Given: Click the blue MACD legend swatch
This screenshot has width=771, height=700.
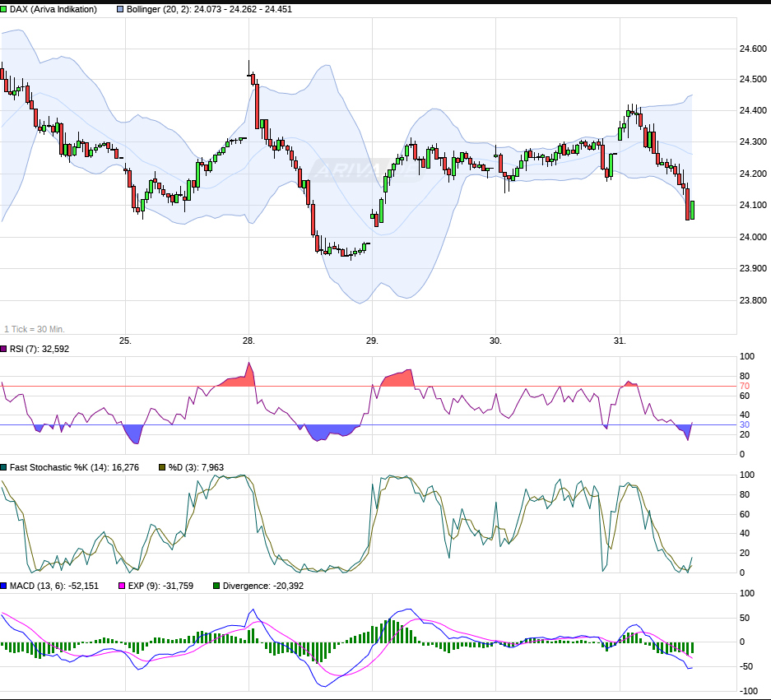Looking at the screenshot, I should click(x=3, y=586).
